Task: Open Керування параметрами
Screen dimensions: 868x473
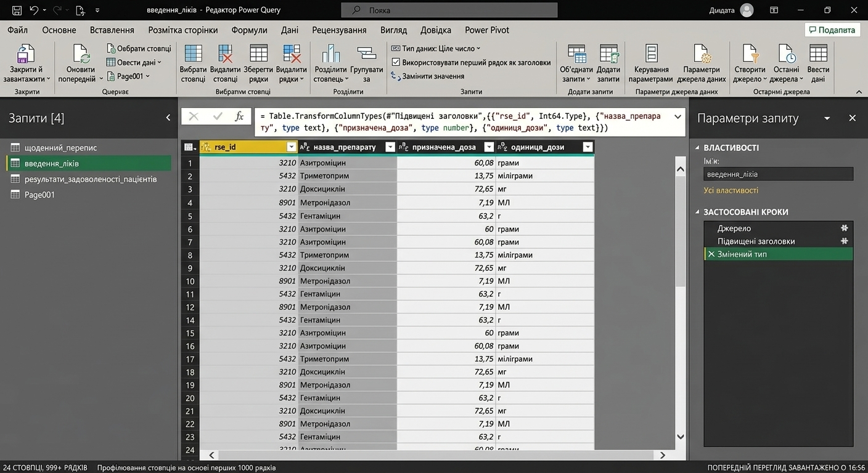Action: [x=651, y=63]
